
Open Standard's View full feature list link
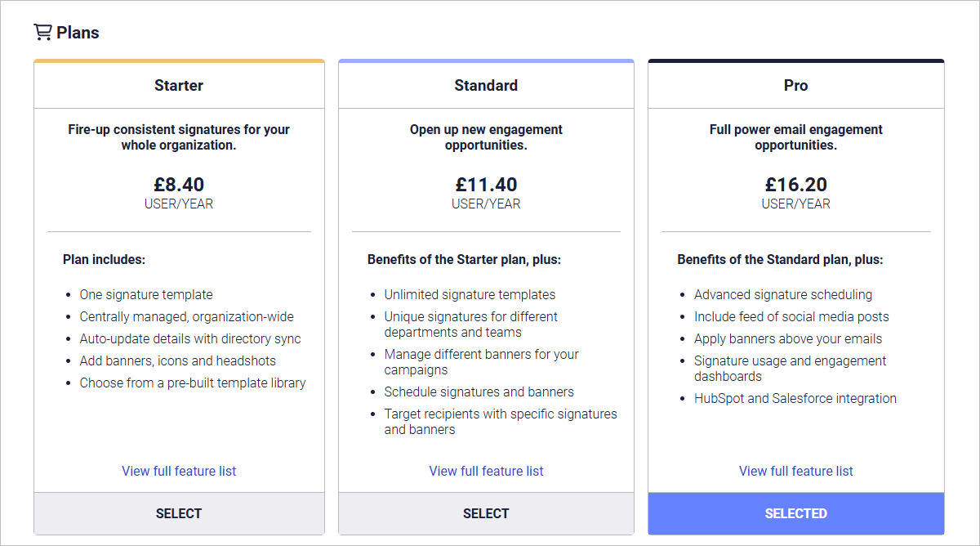point(486,471)
